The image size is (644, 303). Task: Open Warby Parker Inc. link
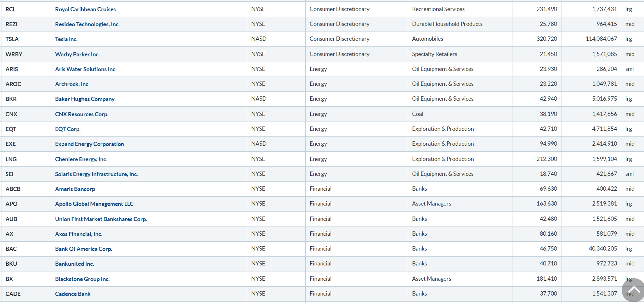coord(77,54)
